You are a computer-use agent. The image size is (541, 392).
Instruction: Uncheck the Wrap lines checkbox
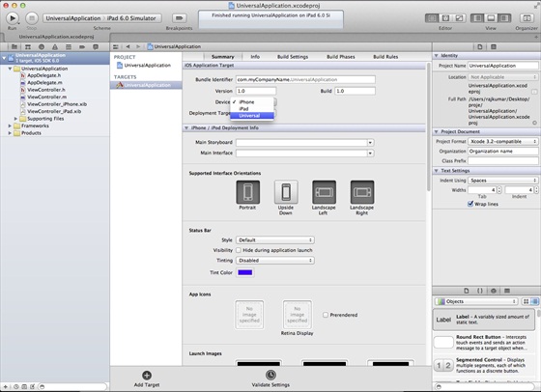pos(470,204)
